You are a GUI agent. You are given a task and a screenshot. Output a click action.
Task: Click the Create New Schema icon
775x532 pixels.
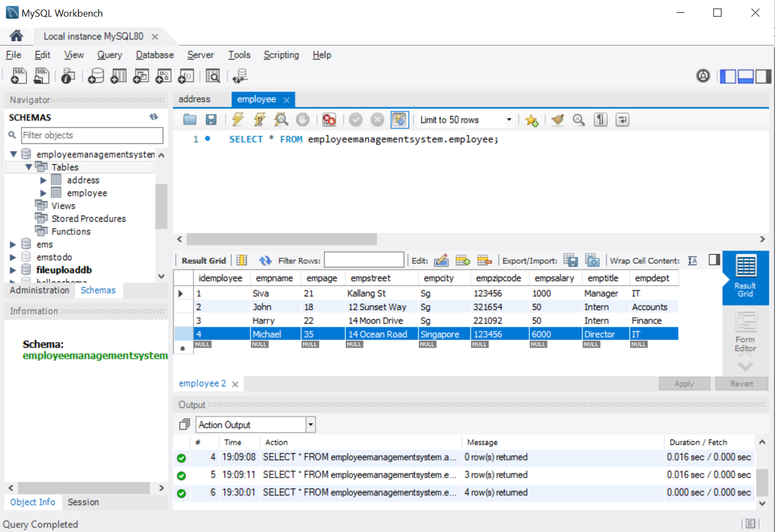click(x=95, y=75)
